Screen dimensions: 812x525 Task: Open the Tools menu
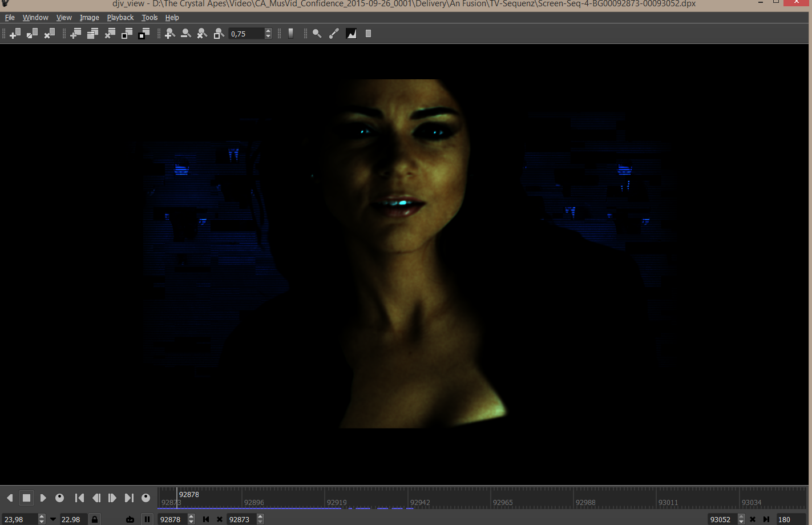150,18
